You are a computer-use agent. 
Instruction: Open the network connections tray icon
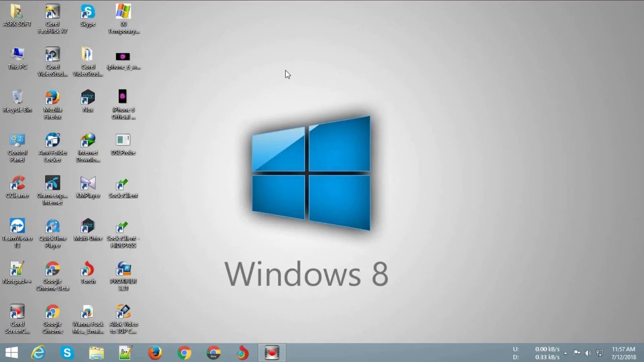click(599, 353)
